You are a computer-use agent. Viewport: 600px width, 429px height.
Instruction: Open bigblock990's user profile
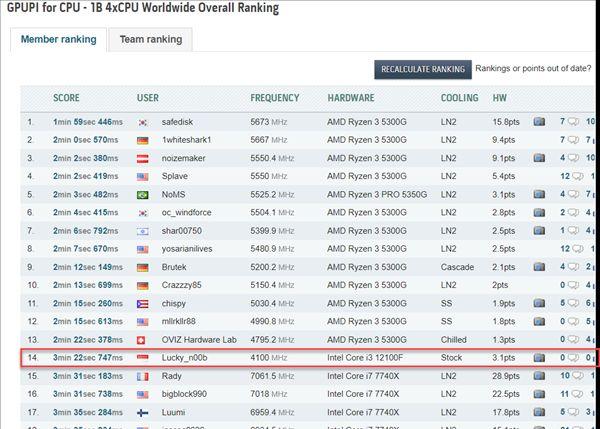184,394
